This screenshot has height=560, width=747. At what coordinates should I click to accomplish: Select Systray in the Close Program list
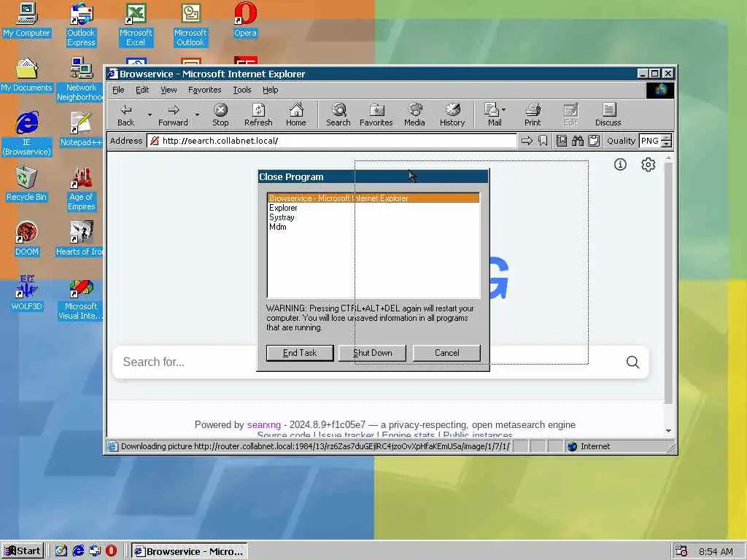[373, 217]
